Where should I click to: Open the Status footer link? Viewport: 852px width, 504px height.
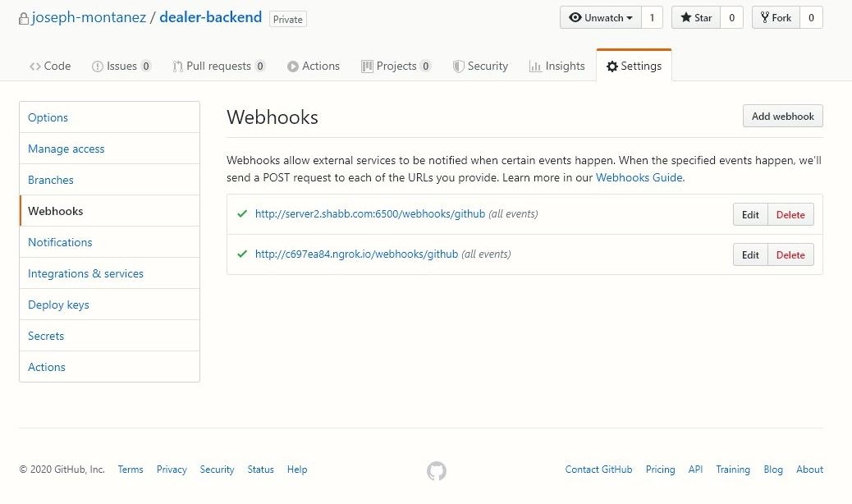[261, 470]
